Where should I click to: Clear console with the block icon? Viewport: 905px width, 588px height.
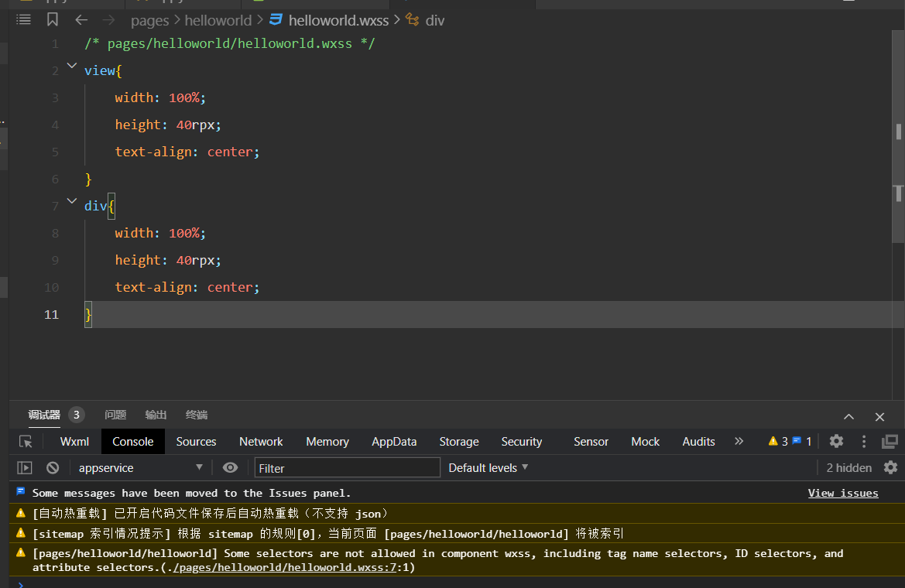point(53,467)
